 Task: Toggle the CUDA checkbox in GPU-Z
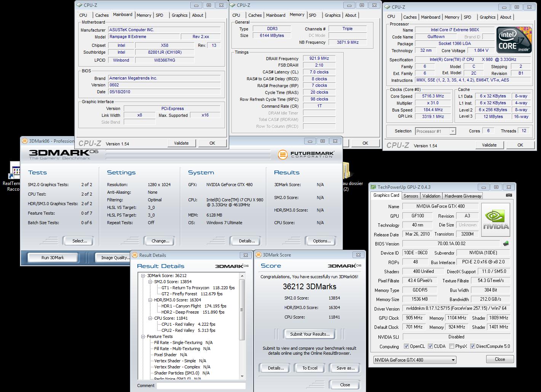coord(430,346)
